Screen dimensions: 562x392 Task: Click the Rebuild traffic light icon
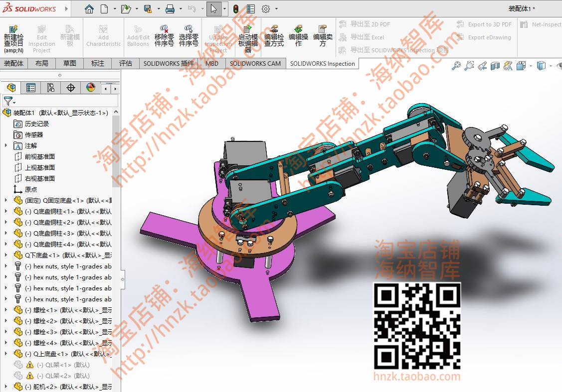(236, 9)
